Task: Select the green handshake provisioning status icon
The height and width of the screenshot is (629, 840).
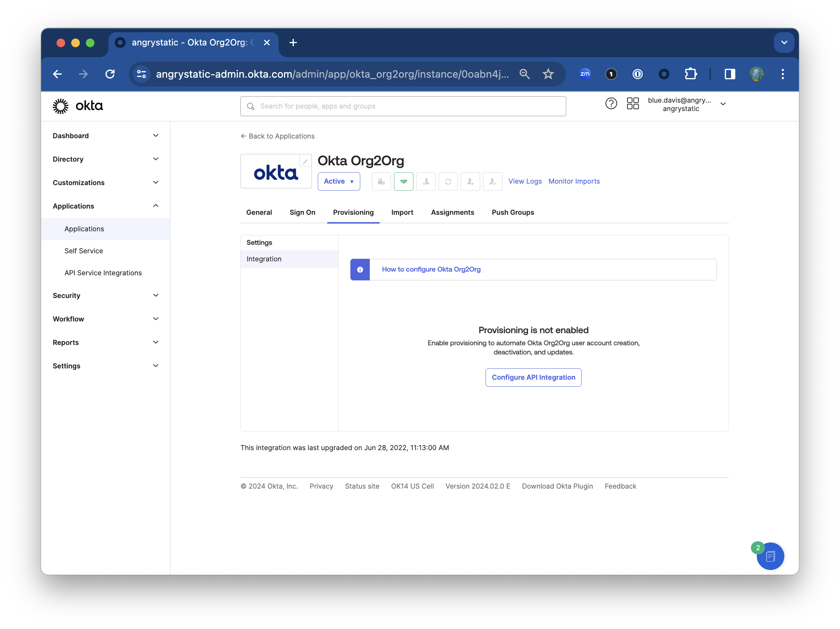Action: pyautogui.click(x=403, y=181)
